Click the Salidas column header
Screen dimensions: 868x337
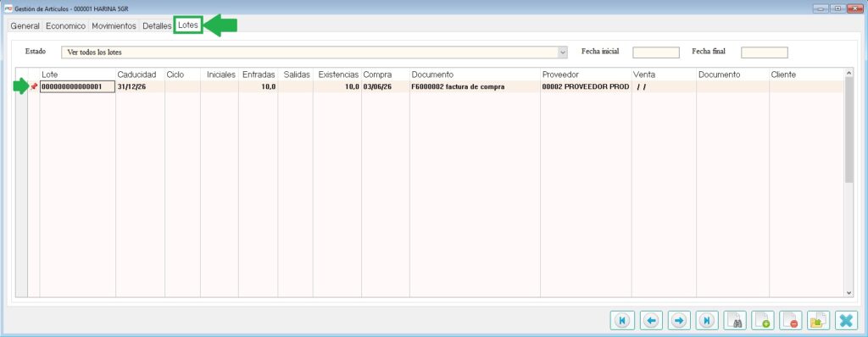point(296,75)
